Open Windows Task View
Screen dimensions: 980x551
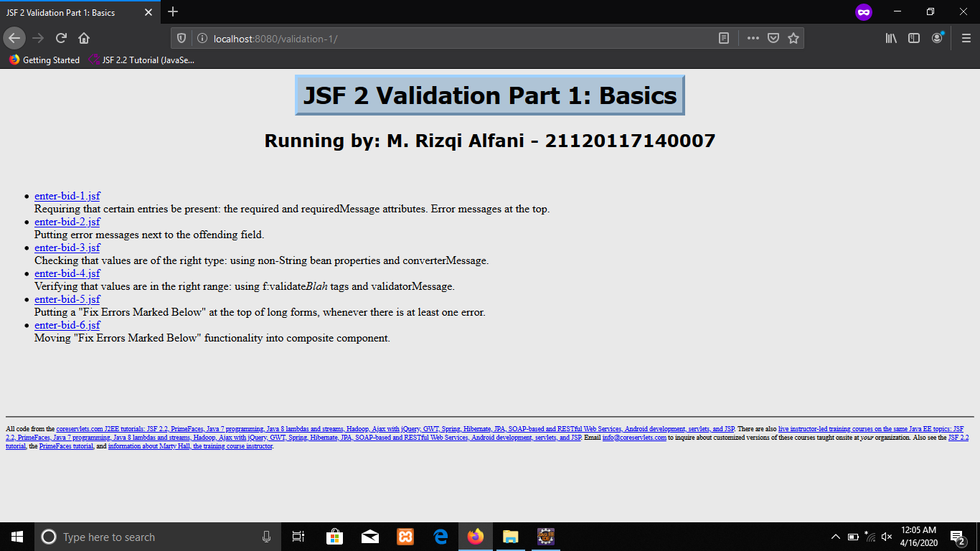pos(298,537)
